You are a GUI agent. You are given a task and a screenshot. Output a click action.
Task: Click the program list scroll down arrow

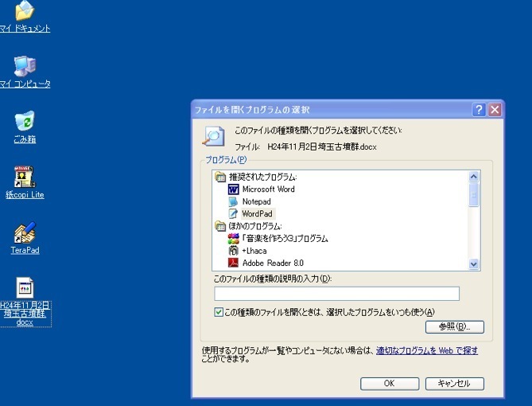(x=474, y=264)
